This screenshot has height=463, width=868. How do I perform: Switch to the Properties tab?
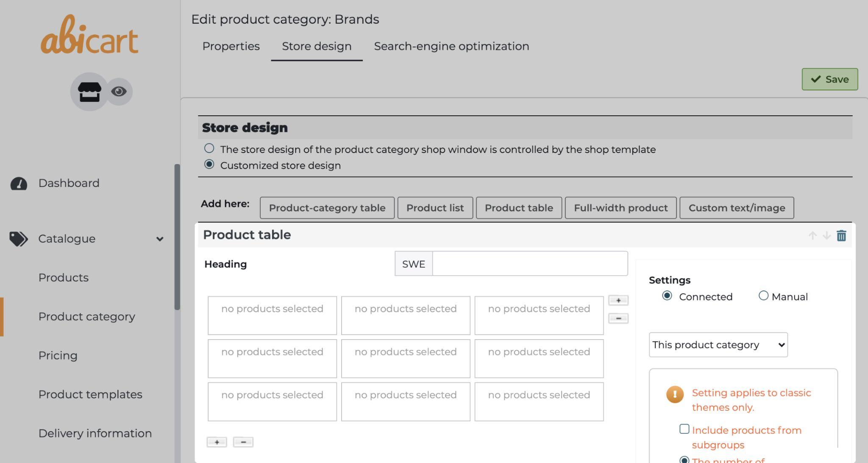(231, 46)
